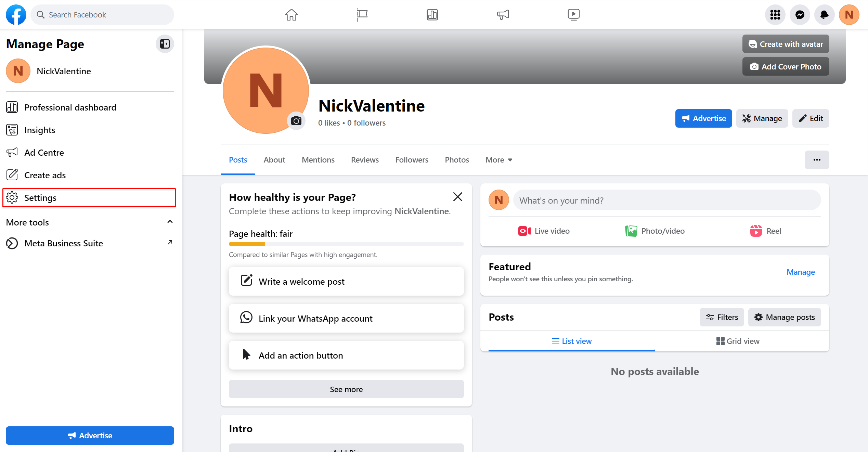
Task: Collapse the Manage Page sidebar panel
Action: 165,44
